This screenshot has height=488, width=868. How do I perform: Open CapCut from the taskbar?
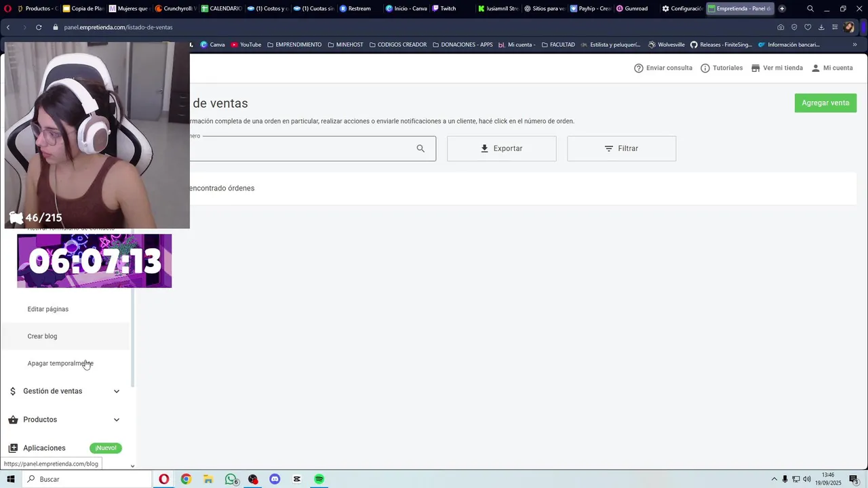[x=297, y=479]
